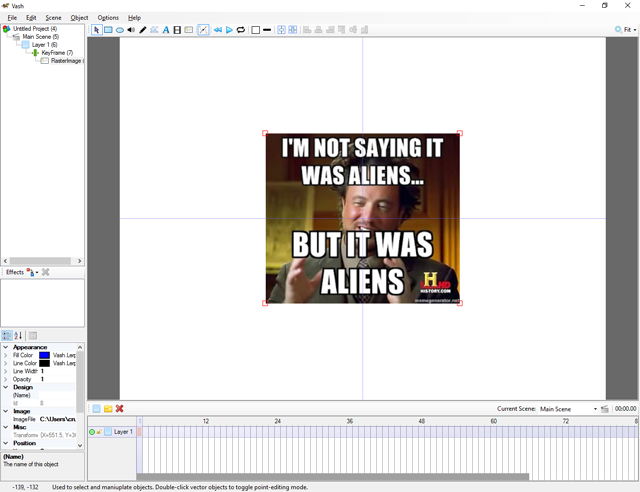The image size is (640, 492).
Task: Select the Main Scene tree node
Action: 40,37
